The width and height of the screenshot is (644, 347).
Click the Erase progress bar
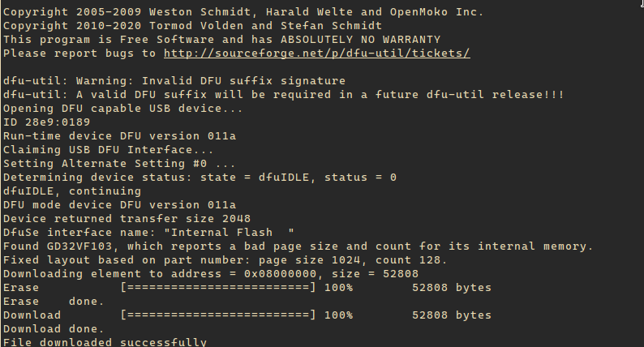click(x=218, y=287)
